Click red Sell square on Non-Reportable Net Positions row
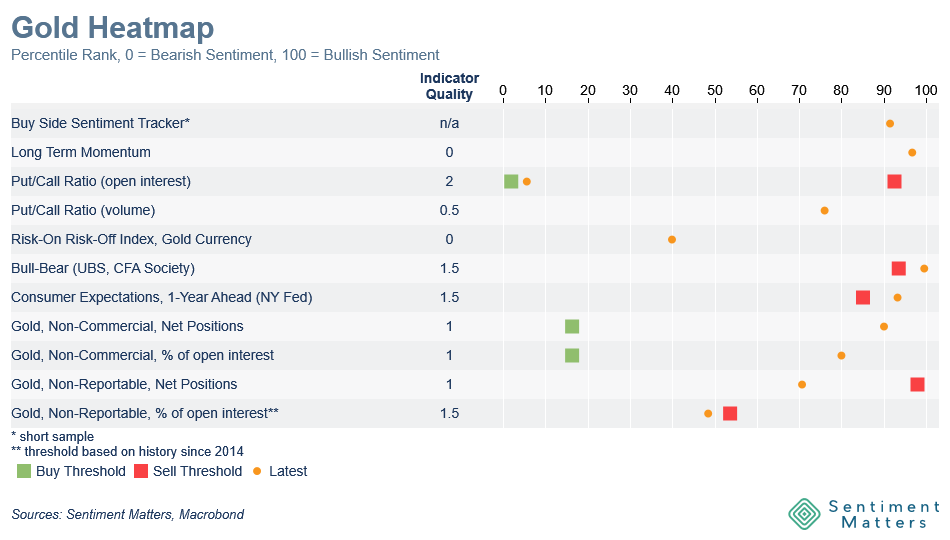This screenshot has width=950, height=540. [x=917, y=384]
